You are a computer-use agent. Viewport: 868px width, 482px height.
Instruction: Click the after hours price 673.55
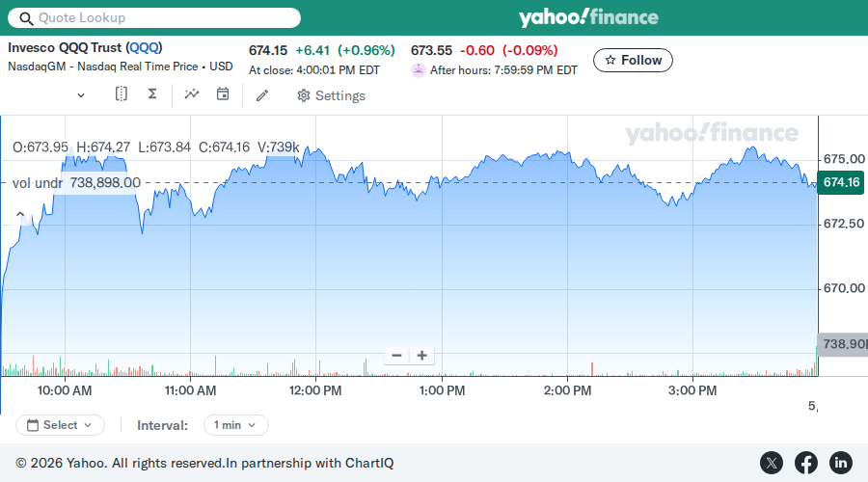click(x=431, y=50)
